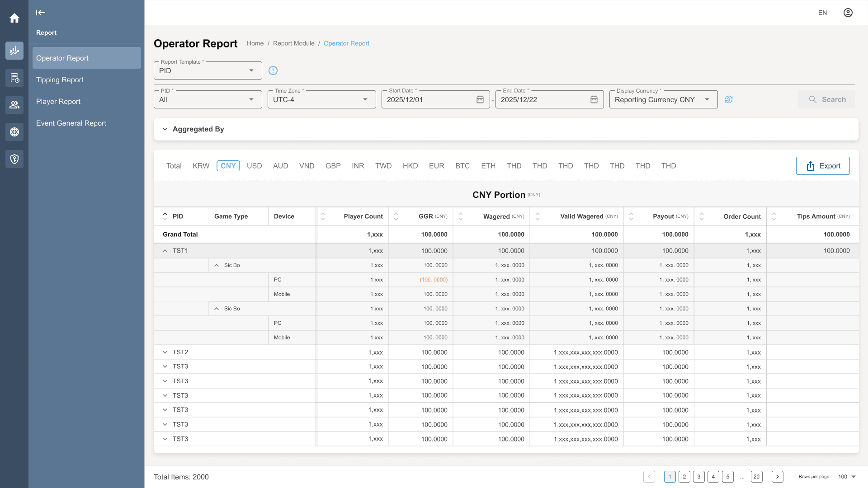Switch to the USD currency tab
Image resolution: width=868 pixels, height=488 pixels.
tap(255, 166)
